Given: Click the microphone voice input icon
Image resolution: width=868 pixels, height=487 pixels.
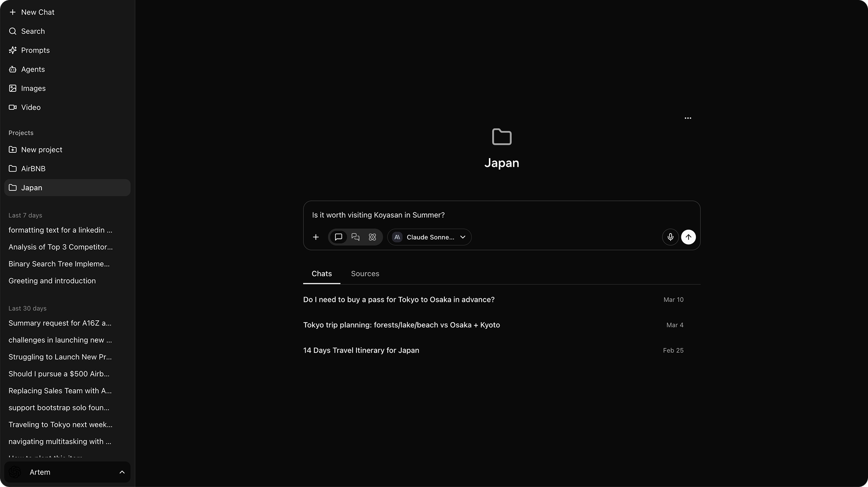Looking at the screenshot, I should 670,237.
